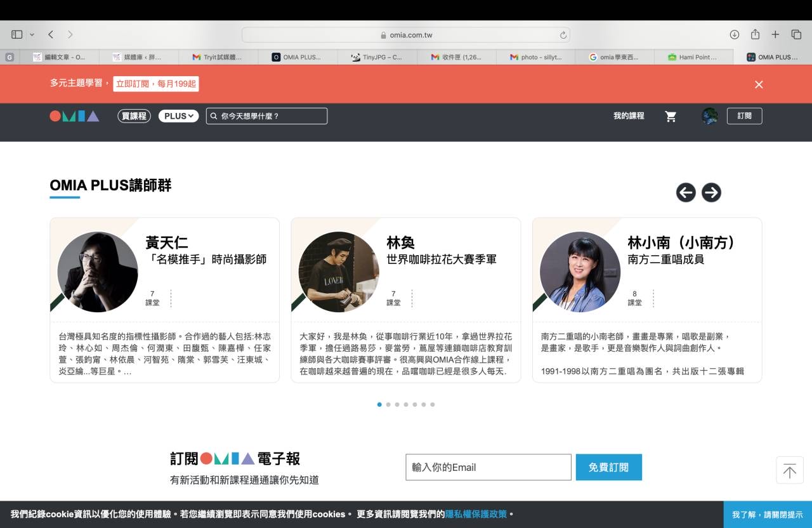Select the sixth carousel pagination dot
The image size is (812, 528).
[424, 404]
